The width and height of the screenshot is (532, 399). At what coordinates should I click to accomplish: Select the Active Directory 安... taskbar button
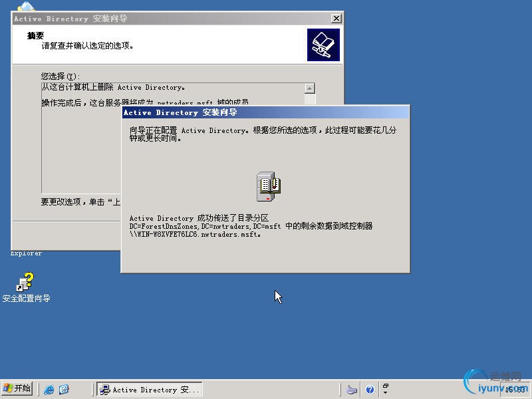150,389
